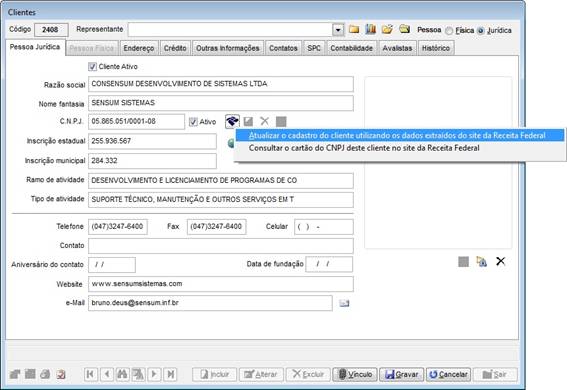Click the Inscrição municipal field
This screenshot has height=390, width=567.
point(152,161)
